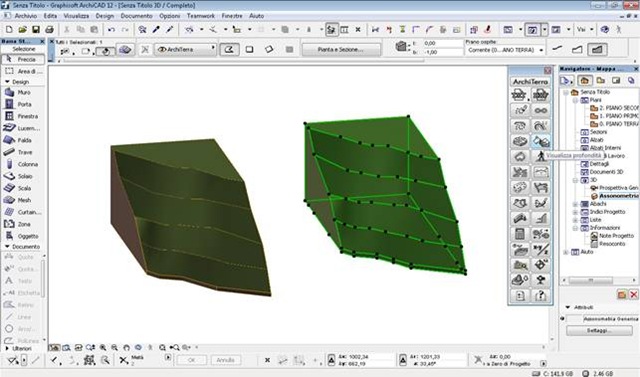Open the Teamwork menu
This screenshot has width=640, height=377.
pos(201,16)
